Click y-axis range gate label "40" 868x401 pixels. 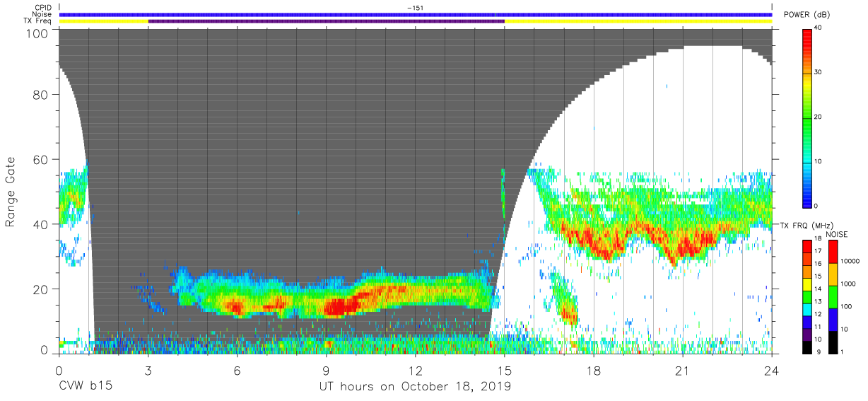40,224
